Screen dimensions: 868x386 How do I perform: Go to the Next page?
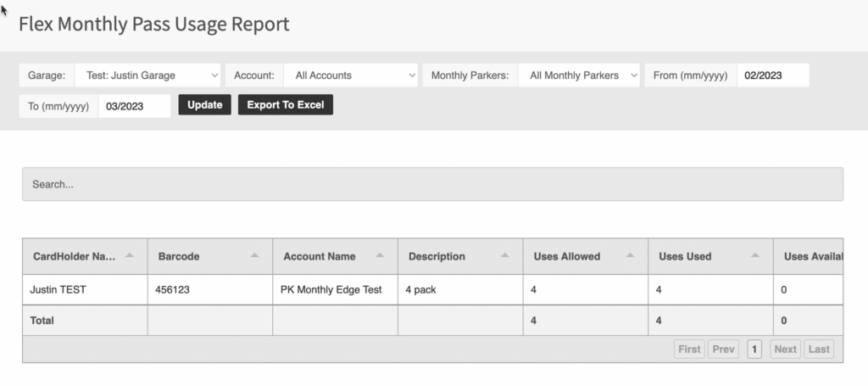coord(785,349)
